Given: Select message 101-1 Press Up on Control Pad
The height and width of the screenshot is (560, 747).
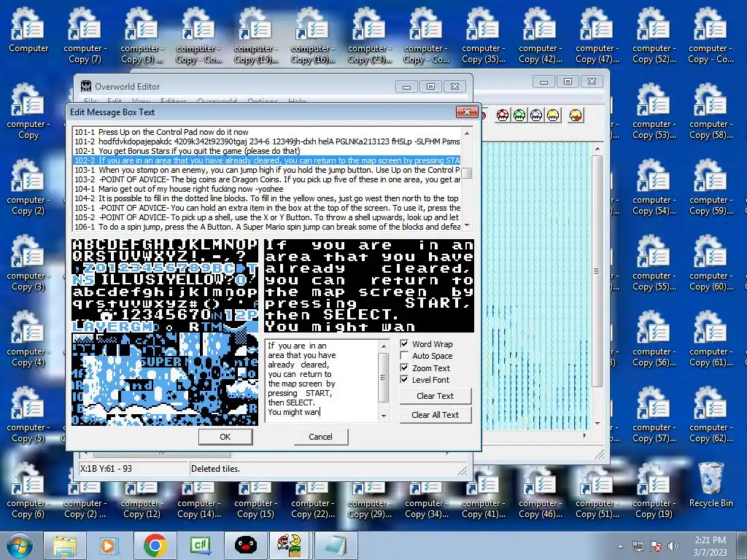Looking at the screenshot, I should point(267,132).
